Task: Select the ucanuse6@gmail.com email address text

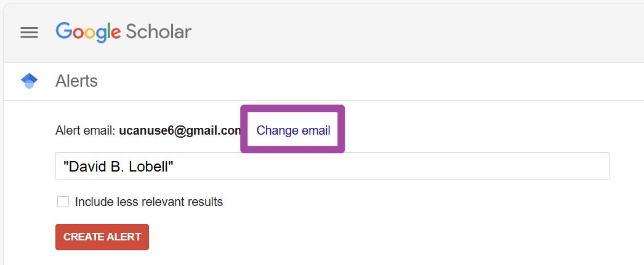Action: click(180, 131)
